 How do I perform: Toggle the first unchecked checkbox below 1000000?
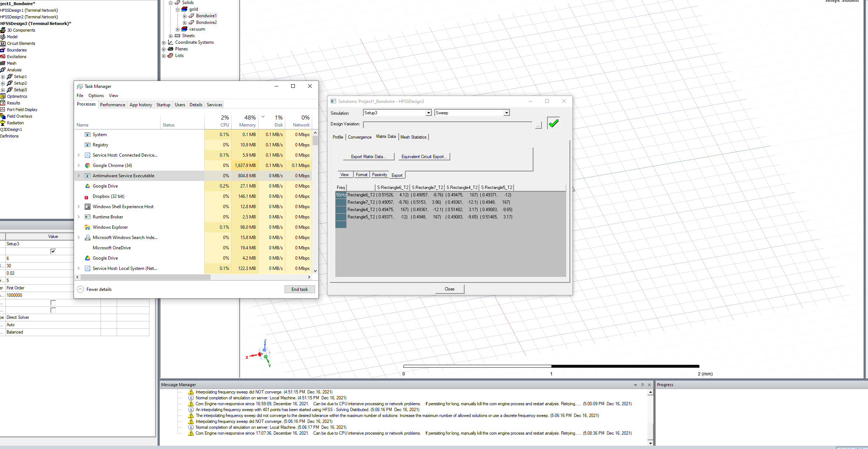point(53,303)
